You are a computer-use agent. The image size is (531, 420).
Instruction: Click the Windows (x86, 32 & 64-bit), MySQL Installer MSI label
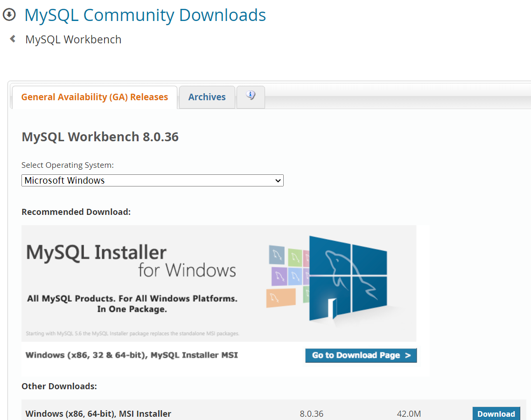tap(132, 355)
